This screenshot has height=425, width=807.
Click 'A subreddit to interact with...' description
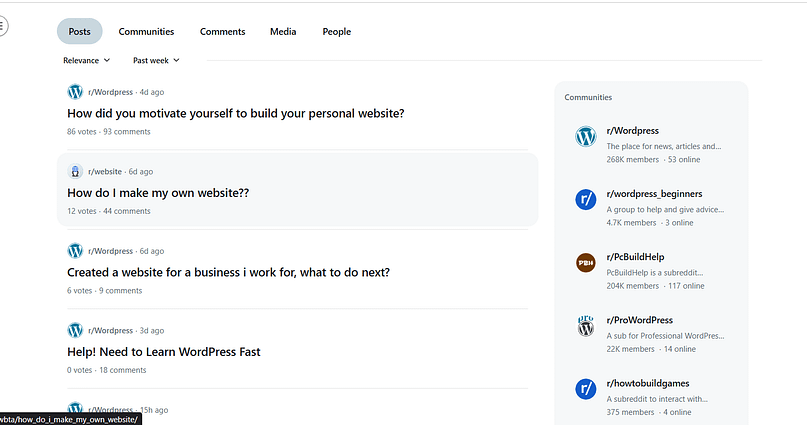click(657, 399)
